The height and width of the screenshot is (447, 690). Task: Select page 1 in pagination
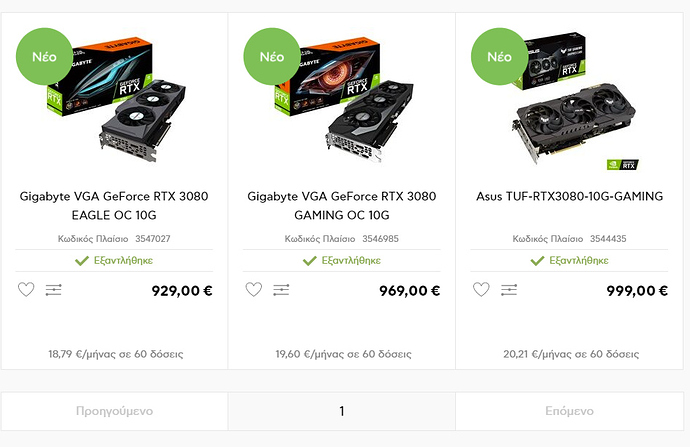pyautogui.click(x=342, y=411)
